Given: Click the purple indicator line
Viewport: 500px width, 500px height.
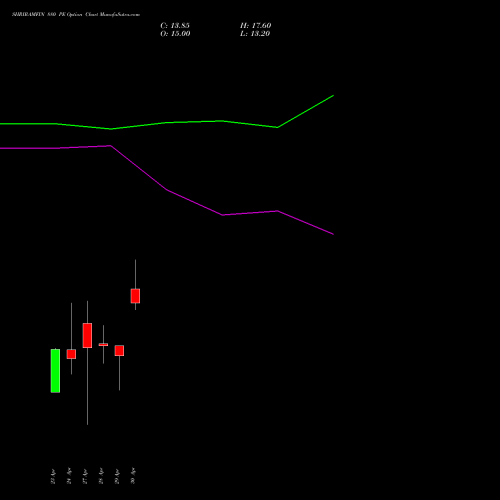Looking at the screenshot, I should click(x=167, y=190).
